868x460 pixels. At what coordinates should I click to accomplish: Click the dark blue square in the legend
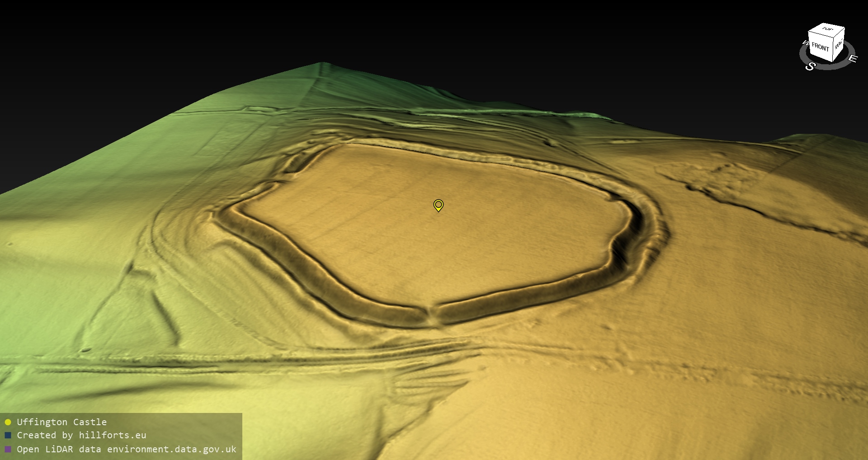coord(8,436)
